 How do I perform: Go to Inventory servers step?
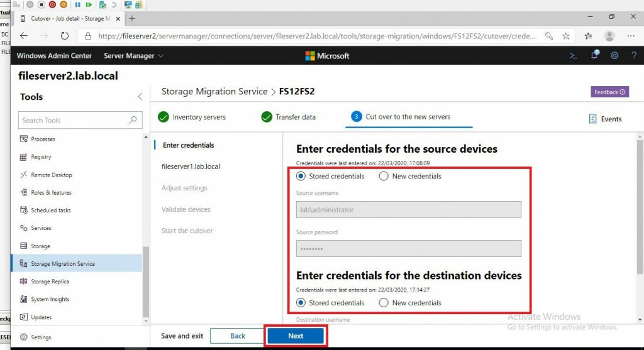pos(192,117)
